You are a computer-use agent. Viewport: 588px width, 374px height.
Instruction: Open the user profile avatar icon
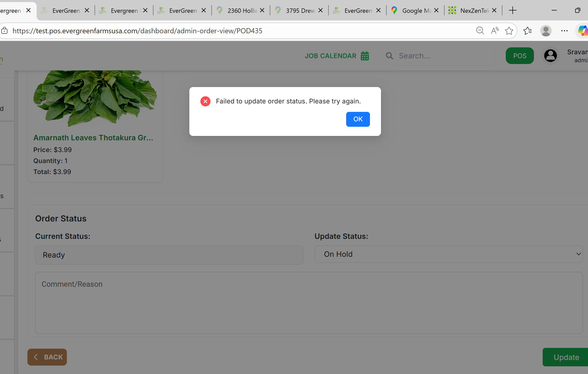pyautogui.click(x=550, y=56)
